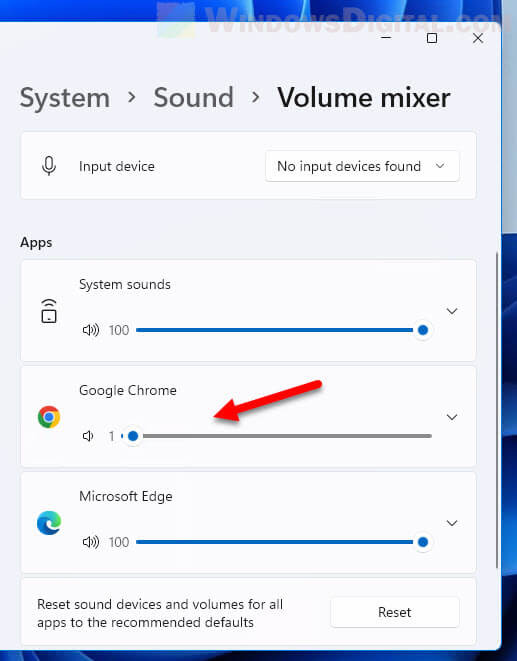Click the System sounds volume slider
The width and height of the screenshot is (517, 661).
coord(283,330)
